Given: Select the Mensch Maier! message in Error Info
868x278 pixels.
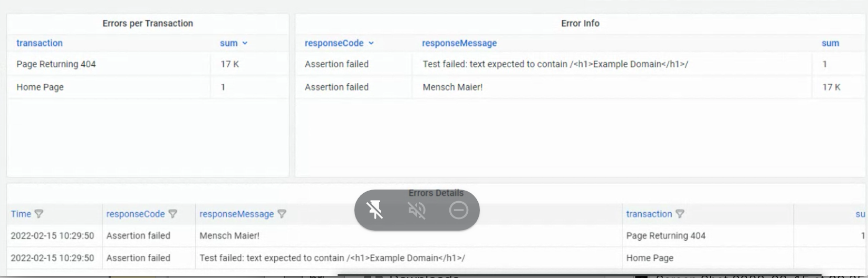Looking at the screenshot, I should [452, 87].
